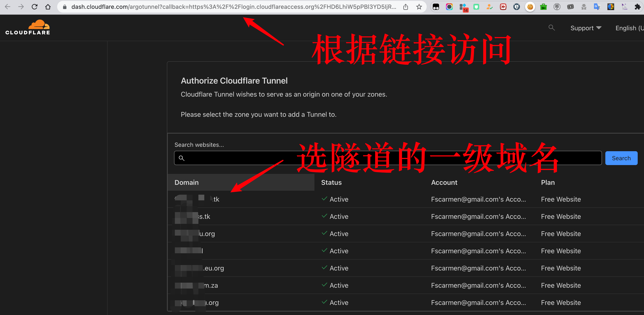Open the crossed-out e extension
Screen dimensions: 644x315
pos(516,7)
